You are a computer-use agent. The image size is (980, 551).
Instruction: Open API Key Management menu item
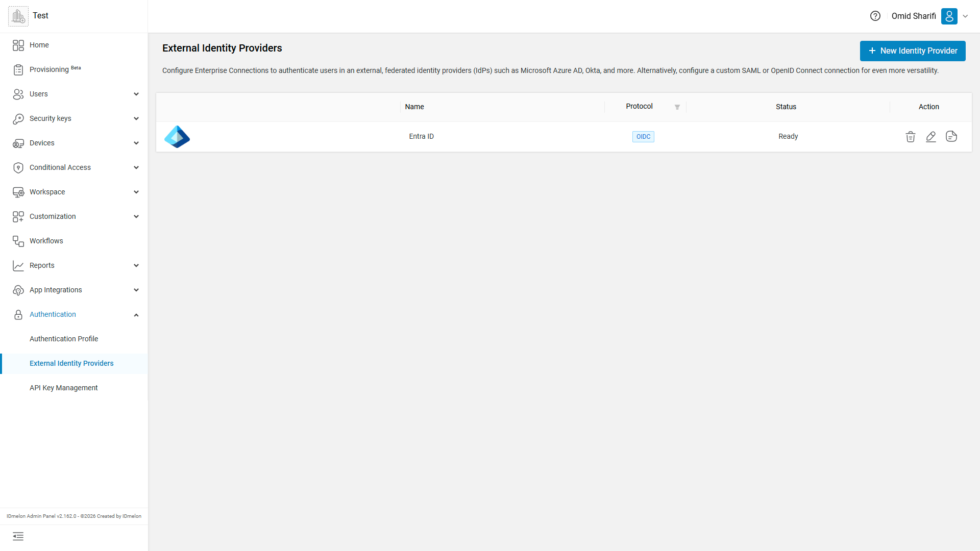74,388
